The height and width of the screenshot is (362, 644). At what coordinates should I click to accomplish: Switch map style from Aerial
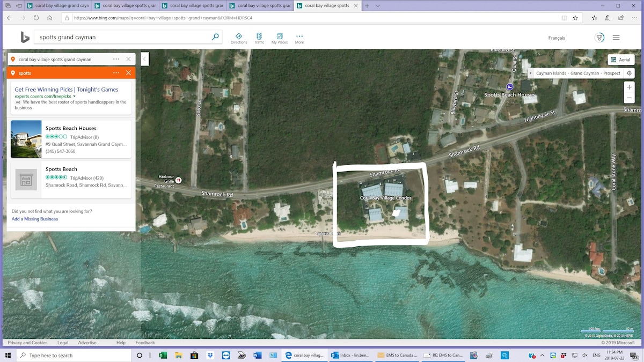pos(620,60)
